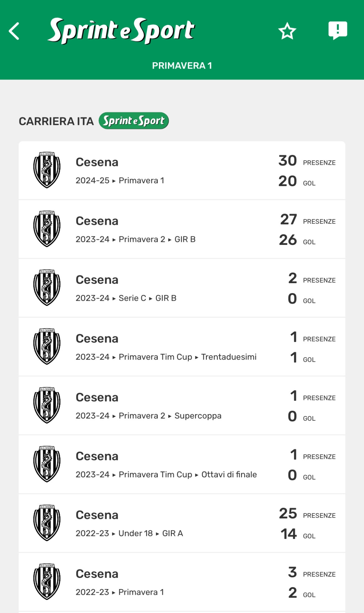This screenshot has width=364, height=613.
Task: Open Cesena 2024-25 Primavera 1 team name
Action: click(97, 162)
